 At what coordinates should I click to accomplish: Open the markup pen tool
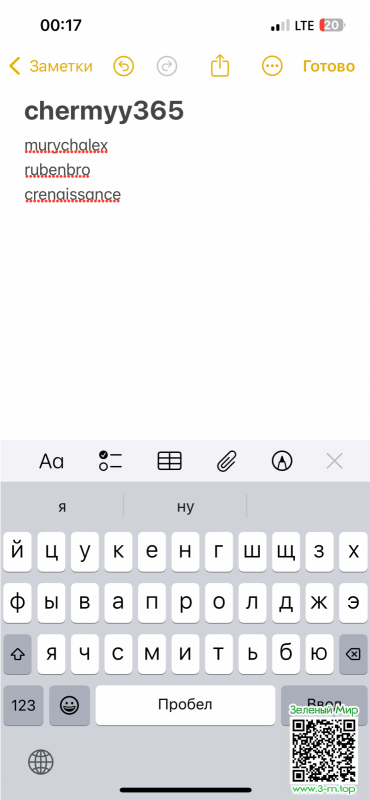[282, 461]
